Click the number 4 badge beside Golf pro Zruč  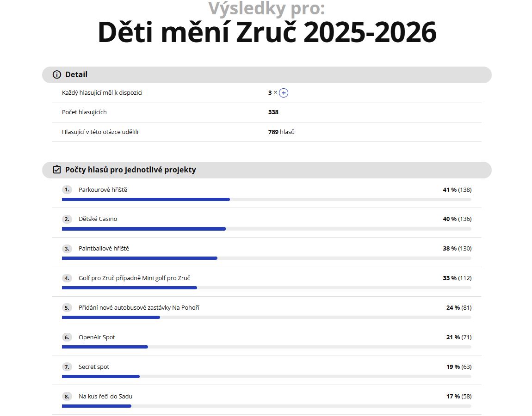click(67, 278)
